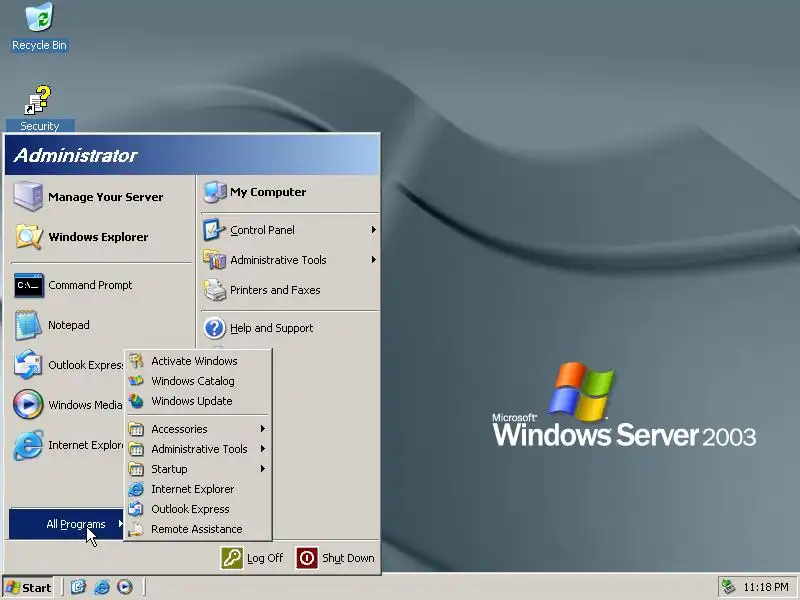Click the network tray icon beside the clock
The width and height of the screenshot is (800, 600).
(728, 587)
